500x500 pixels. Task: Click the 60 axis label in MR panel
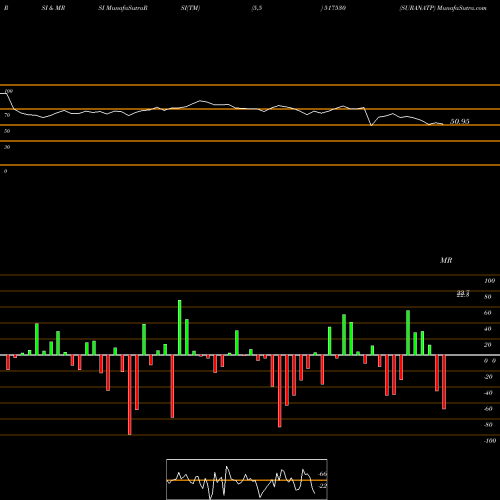pos(488,313)
